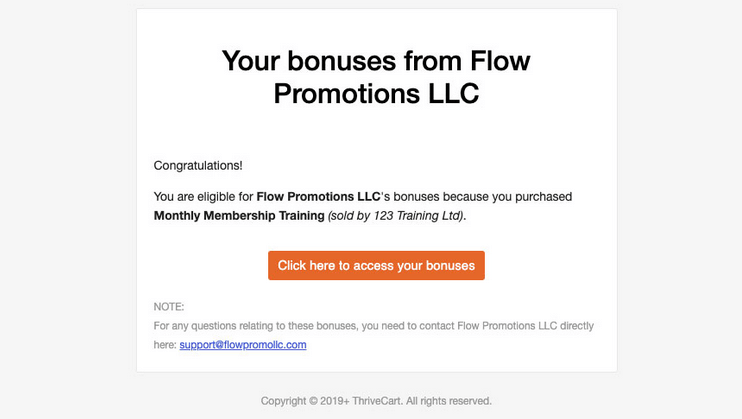Click the gray "NOTE:" label
Image resolution: width=742 pixels, height=419 pixels.
tap(169, 307)
